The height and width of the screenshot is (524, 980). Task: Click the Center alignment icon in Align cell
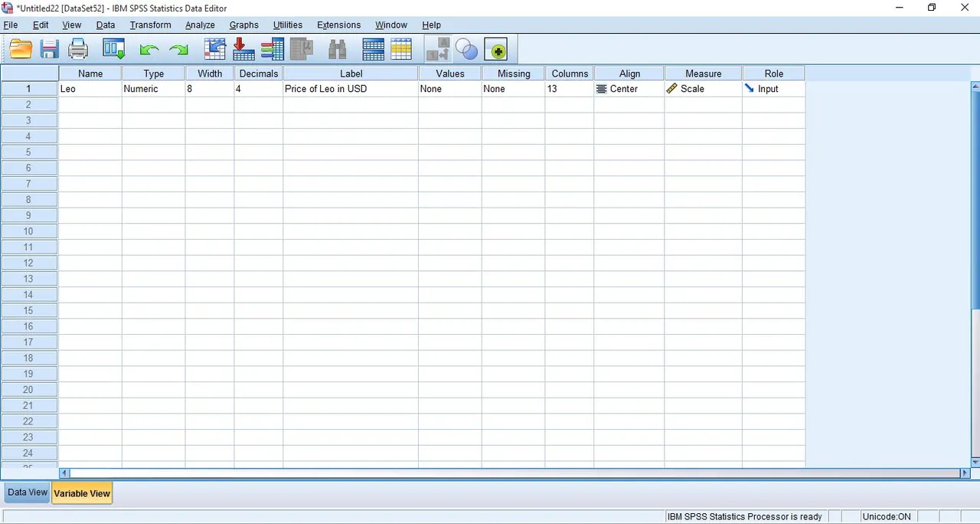tap(602, 89)
